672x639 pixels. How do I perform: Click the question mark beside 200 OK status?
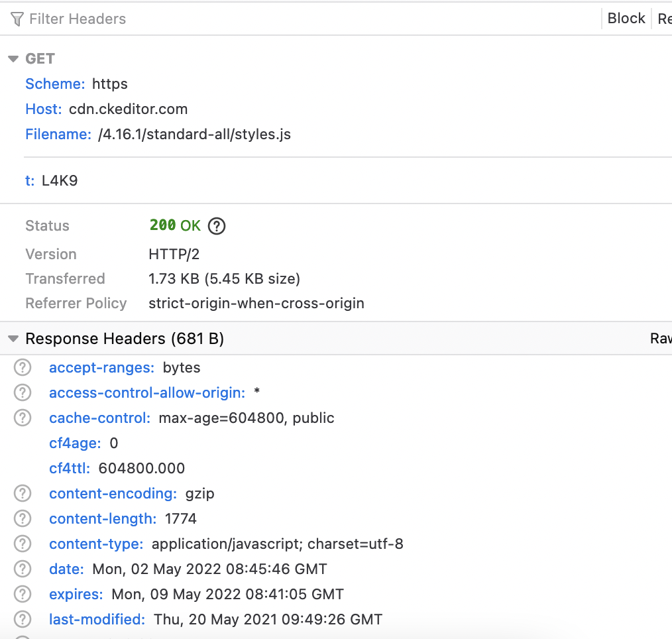[216, 226]
